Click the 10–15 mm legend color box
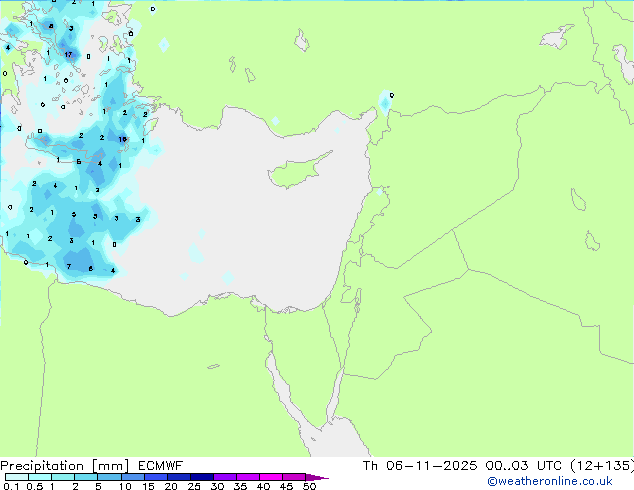 133,477
